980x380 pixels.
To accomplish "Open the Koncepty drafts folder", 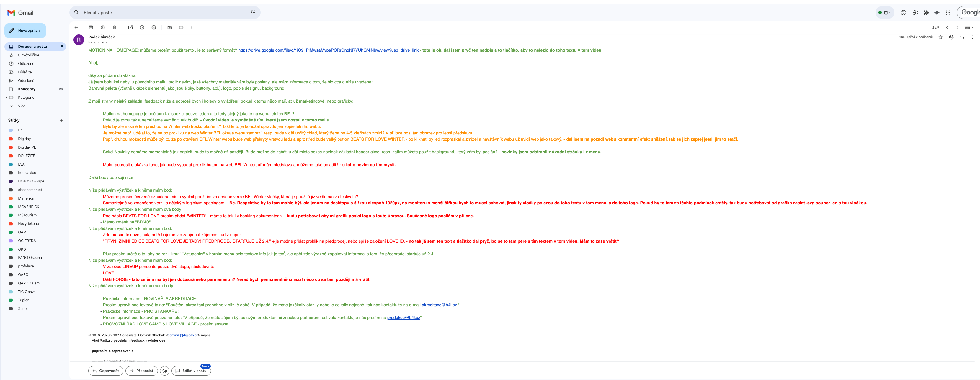I will click(27, 89).
